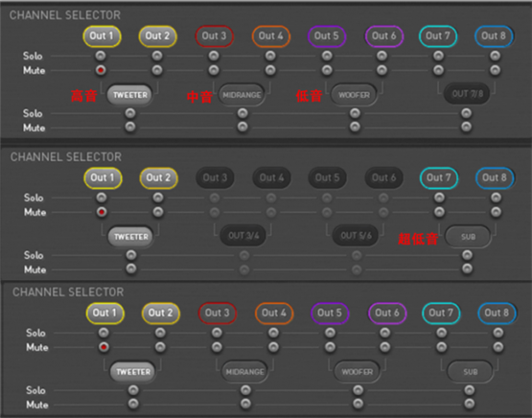Click the SUB group in the bottom panel

tap(471, 372)
